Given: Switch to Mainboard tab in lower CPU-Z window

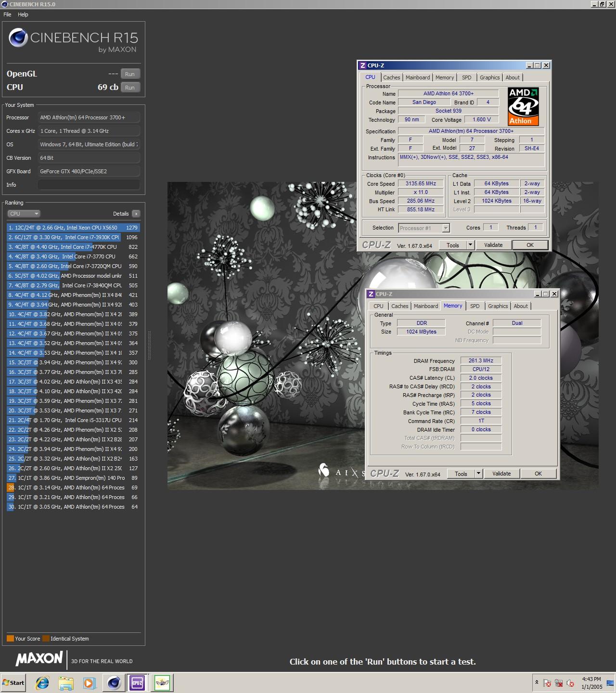Looking at the screenshot, I should click(x=426, y=306).
